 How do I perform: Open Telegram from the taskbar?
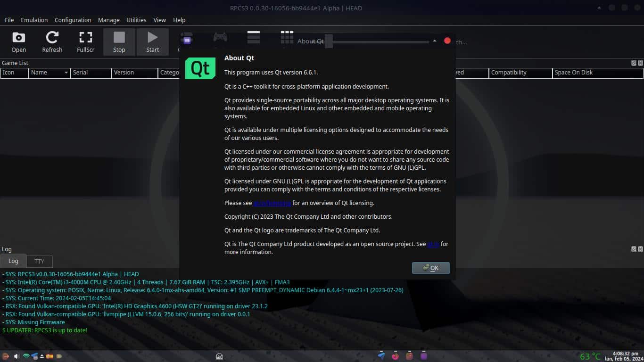point(381,356)
